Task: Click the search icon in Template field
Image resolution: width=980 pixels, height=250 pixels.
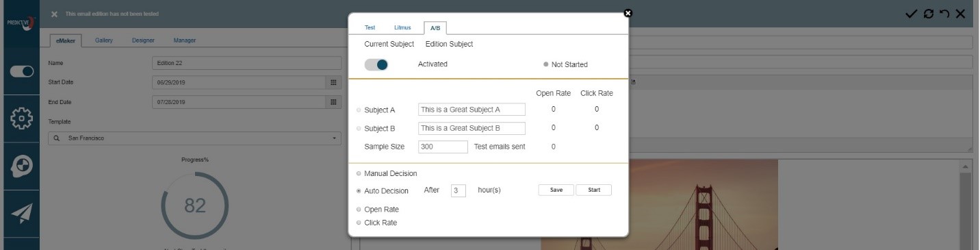Action: pos(56,138)
